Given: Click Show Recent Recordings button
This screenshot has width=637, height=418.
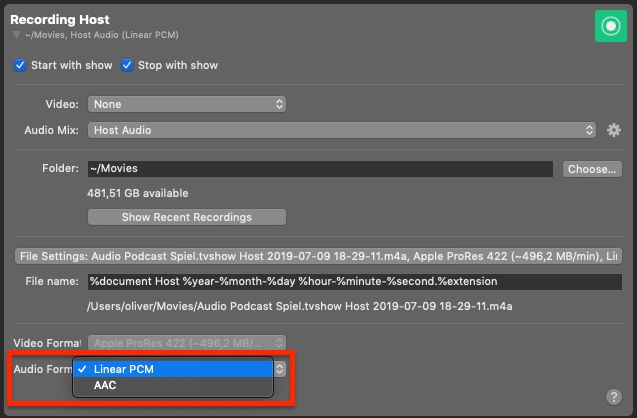Looking at the screenshot, I should pyautogui.click(x=187, y=217).
